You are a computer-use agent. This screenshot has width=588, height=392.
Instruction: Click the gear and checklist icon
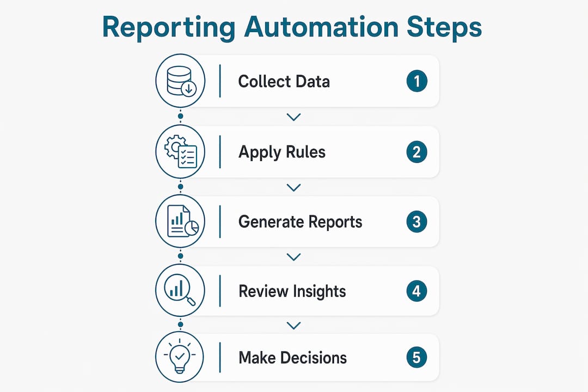180,151
